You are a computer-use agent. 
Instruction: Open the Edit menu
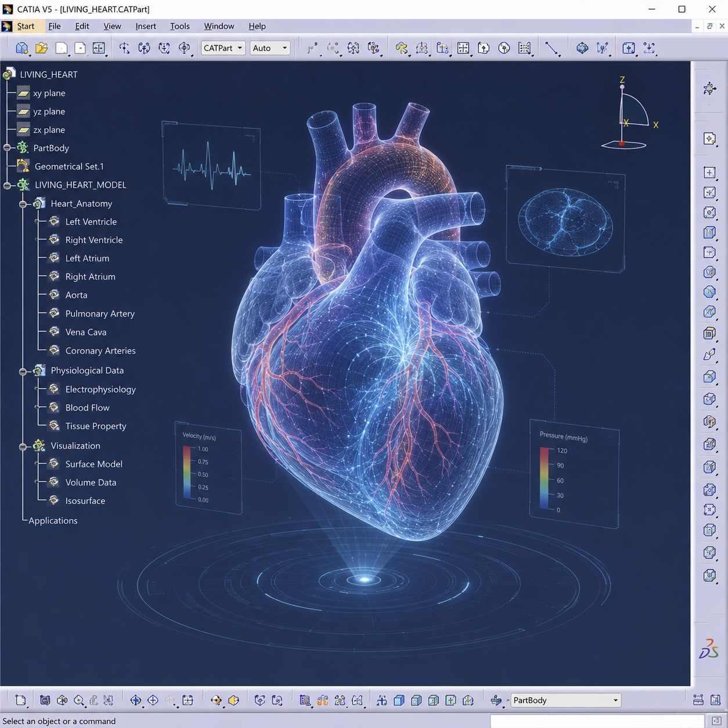[x=82, y=26]
